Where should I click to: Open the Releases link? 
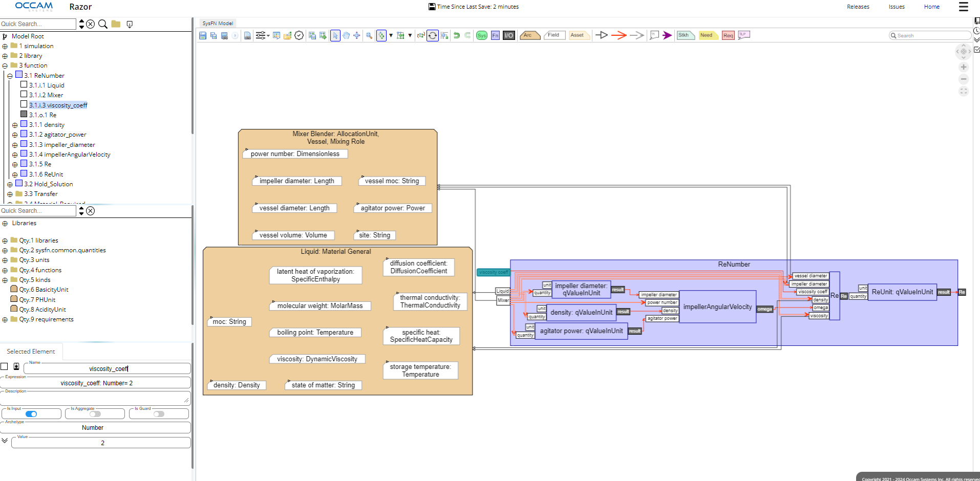[x=858, y=7]
